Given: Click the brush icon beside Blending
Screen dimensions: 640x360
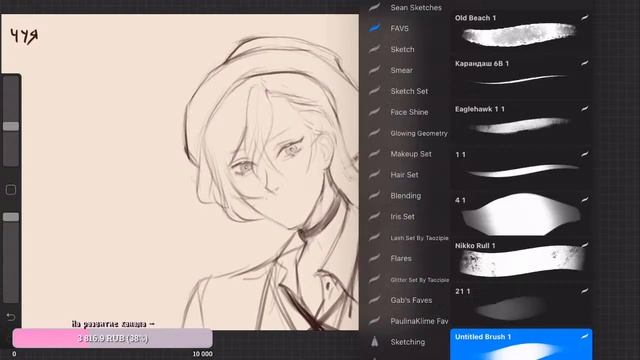Looking at the screenshot, I should click(375, 195).
